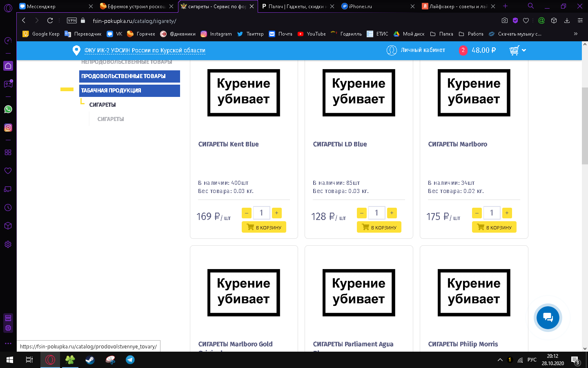
Task: Increase Marlboro quantity with plus
Action: pyautogui.click(x=507, y=213)
